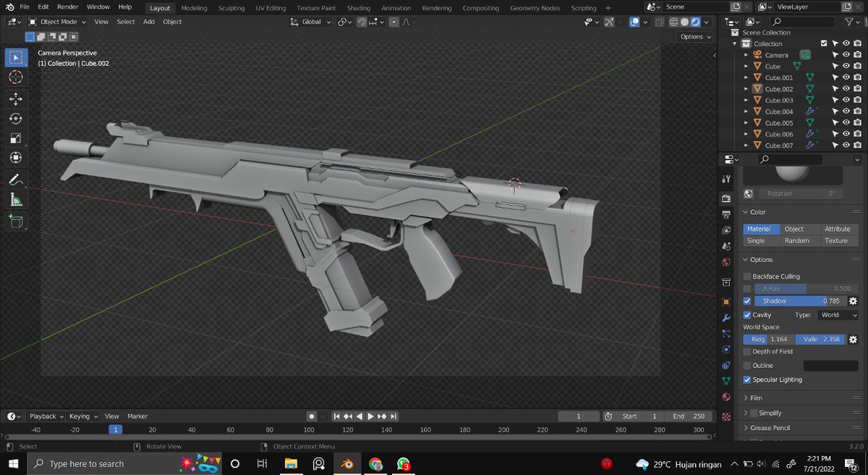Activate the Transform tool

click(16, 157)
